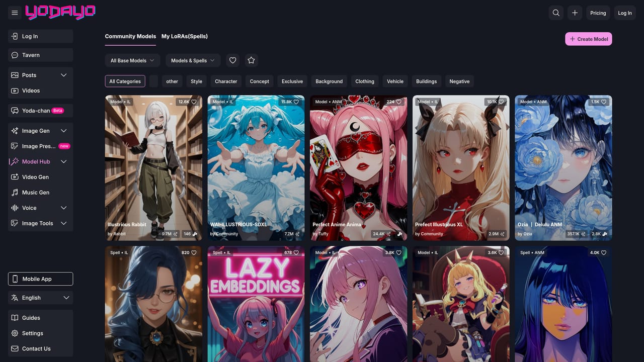This screenshot has height=362, width=644.
Task: Collapse the Model Hub chevron
Action: coord(63,161)
